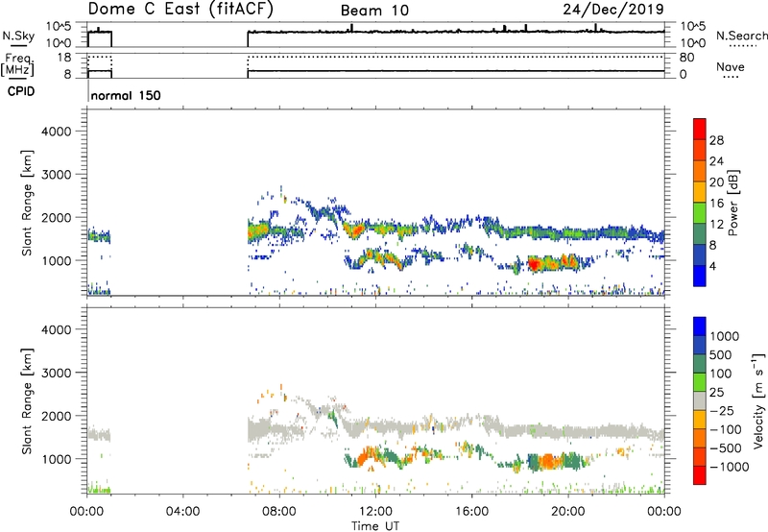Screen dimensions: 768x532
Task: Click the 'Velocity [m s-1]' color bar label
Action: (758, 400)
